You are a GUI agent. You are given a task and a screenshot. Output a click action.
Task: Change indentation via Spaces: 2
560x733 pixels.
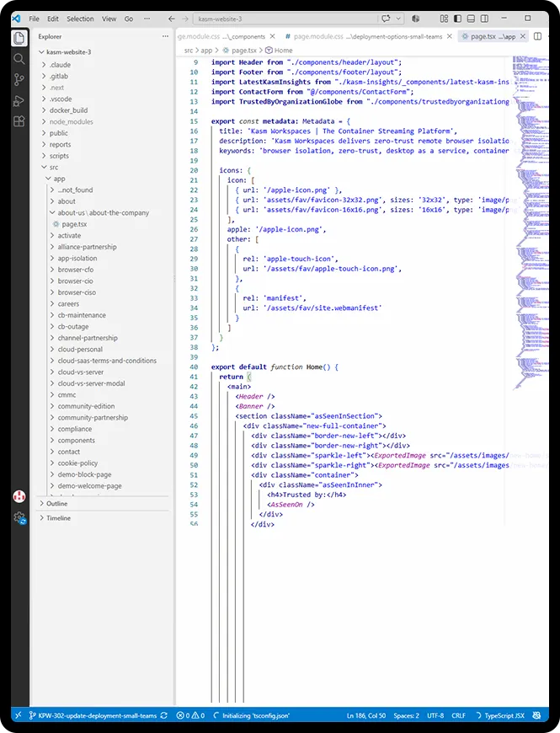pos(406,715)
